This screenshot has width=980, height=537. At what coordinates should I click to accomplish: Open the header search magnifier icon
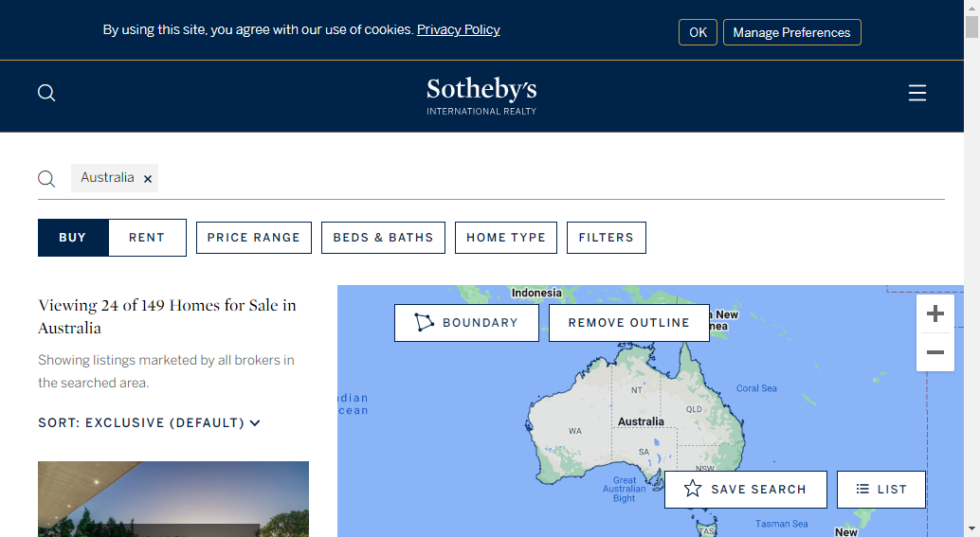point(46,93)
